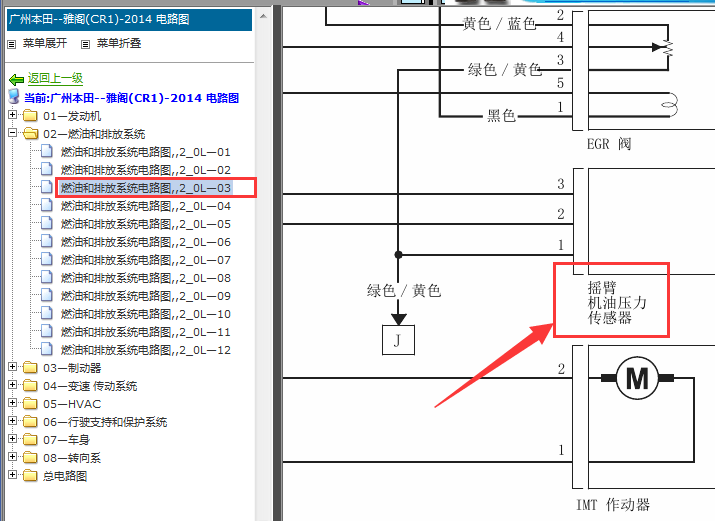Click 当前:广州本田--雅阁(CR1)-2014 电路图 link
This screenshot has height=521, width=715.
point(131,98)
